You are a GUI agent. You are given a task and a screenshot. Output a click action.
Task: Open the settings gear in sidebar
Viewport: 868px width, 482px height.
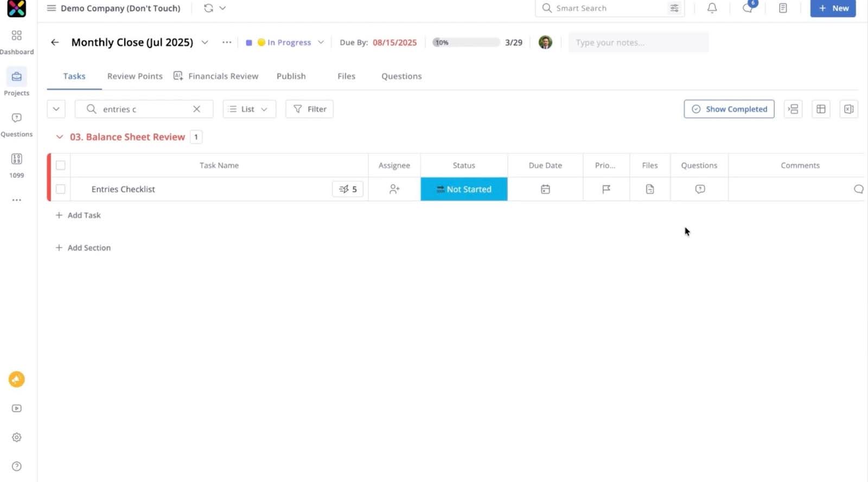point(17,438)
